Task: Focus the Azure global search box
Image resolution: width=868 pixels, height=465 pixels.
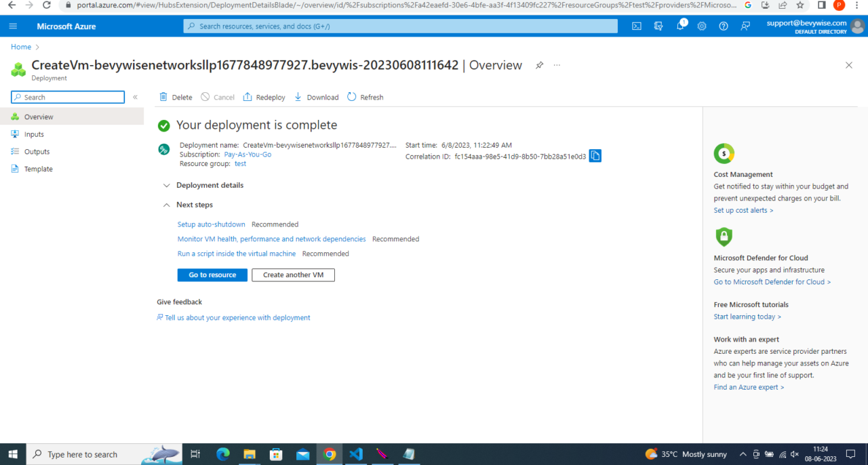Action: pyautogui.click(x=401, y=26)
